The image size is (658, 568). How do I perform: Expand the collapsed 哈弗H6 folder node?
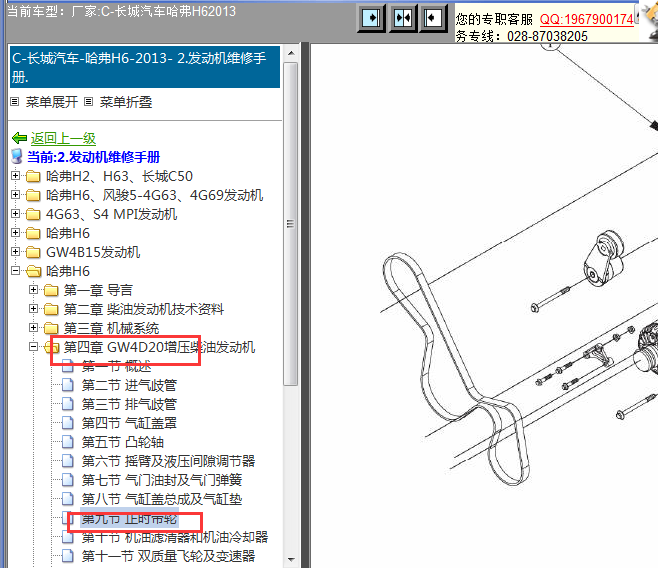pos(16,232)
